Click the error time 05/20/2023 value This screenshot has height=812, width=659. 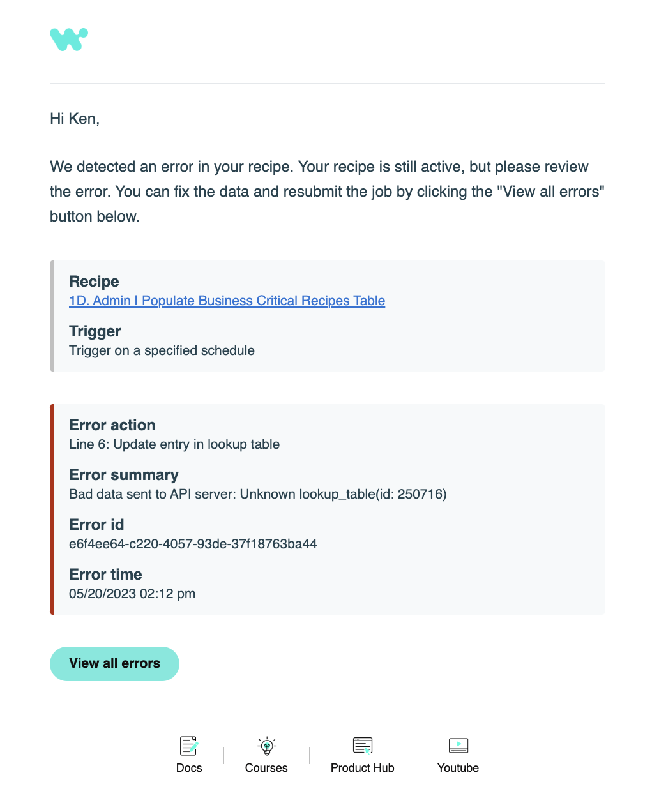click(132, 594)
